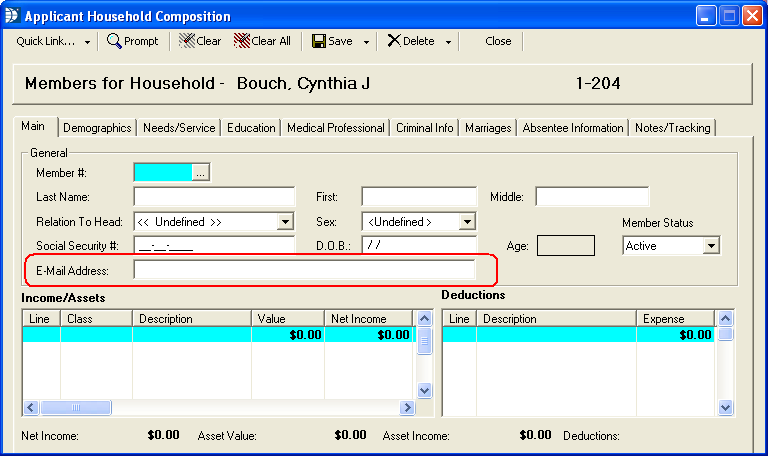
Task: Open the Quick Link dropdown menu
Action: point(53,41)
